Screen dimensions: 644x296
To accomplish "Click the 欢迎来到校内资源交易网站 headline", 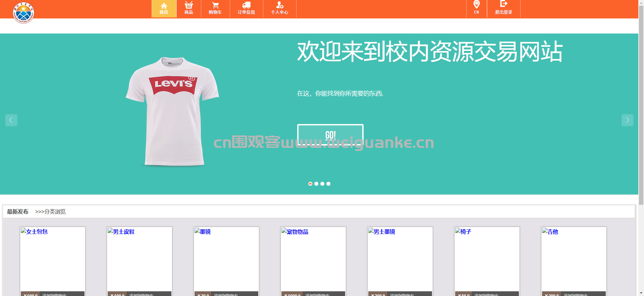I will pos(430,52).
